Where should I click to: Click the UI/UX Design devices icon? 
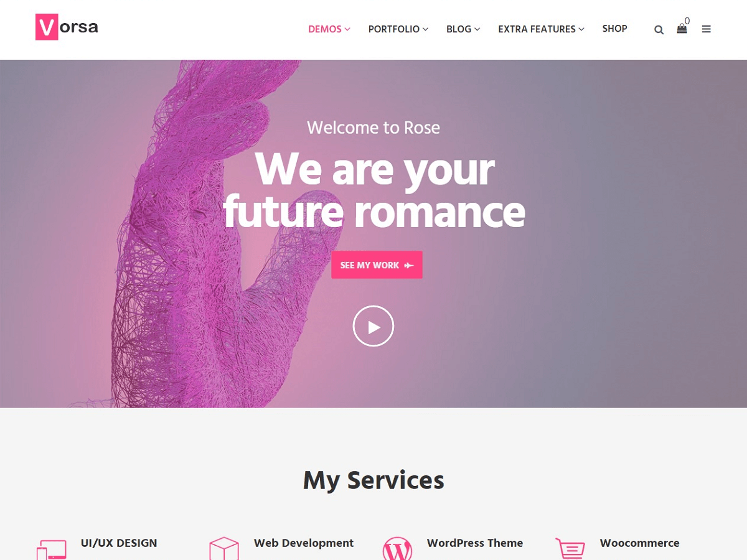(x=51, y=550)
